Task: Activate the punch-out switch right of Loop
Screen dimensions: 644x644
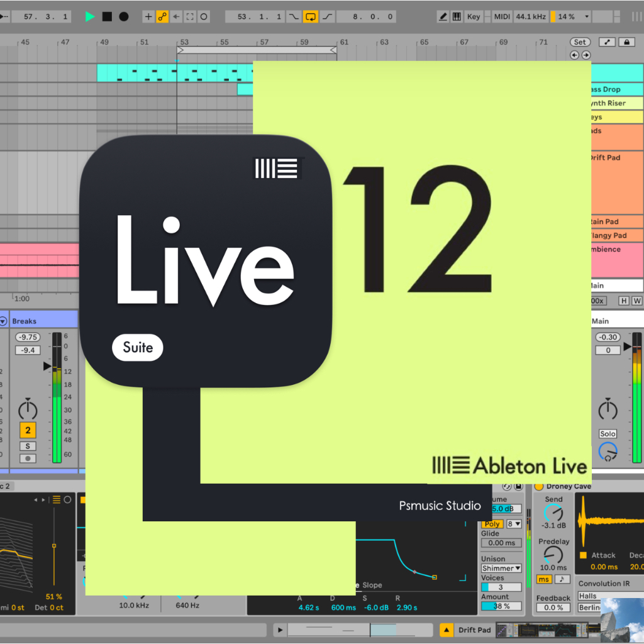Action: tap(328, 16)
